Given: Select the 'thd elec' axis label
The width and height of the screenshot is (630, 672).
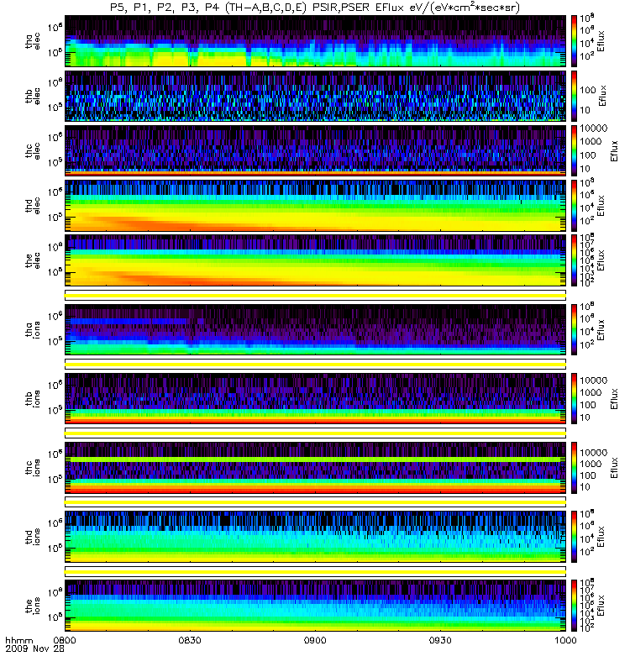Looking at the screenshot, I should [33, 206].
